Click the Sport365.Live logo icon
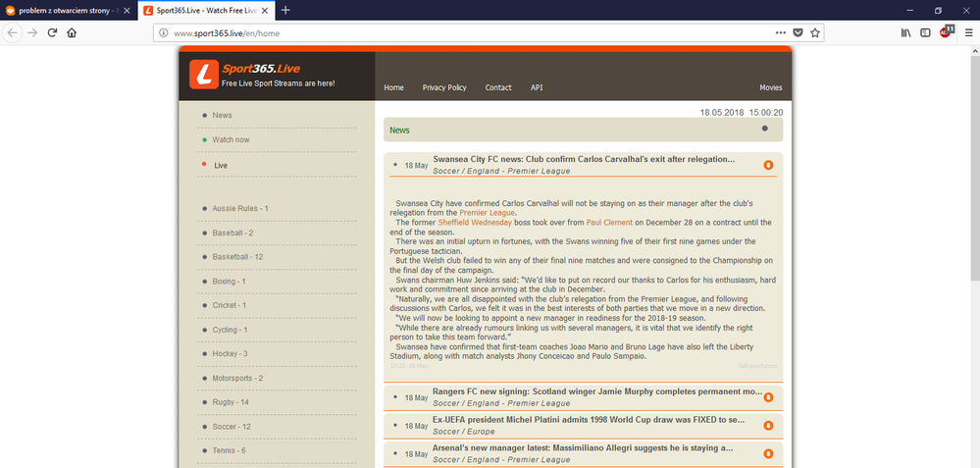Viewport: 980px width, 468px height. point(203,75)
